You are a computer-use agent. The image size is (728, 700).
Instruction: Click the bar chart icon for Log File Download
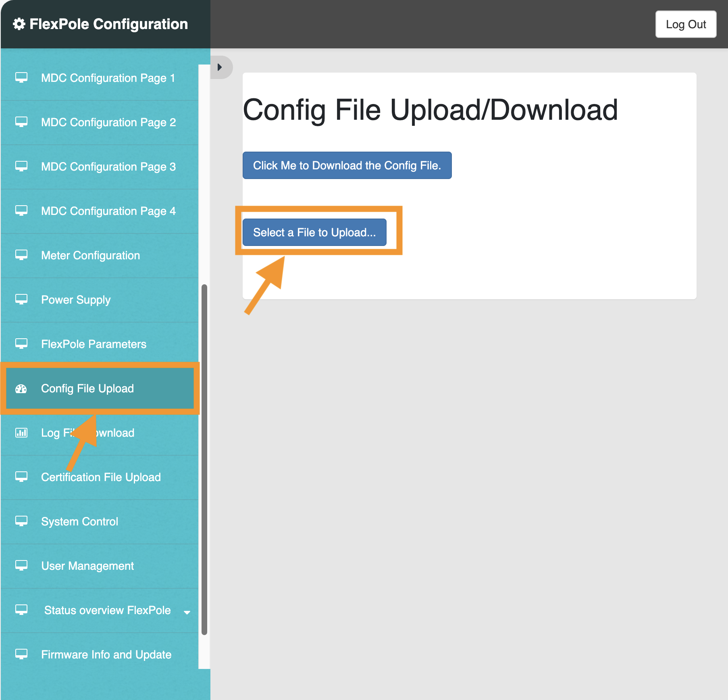tap(21, 433)
